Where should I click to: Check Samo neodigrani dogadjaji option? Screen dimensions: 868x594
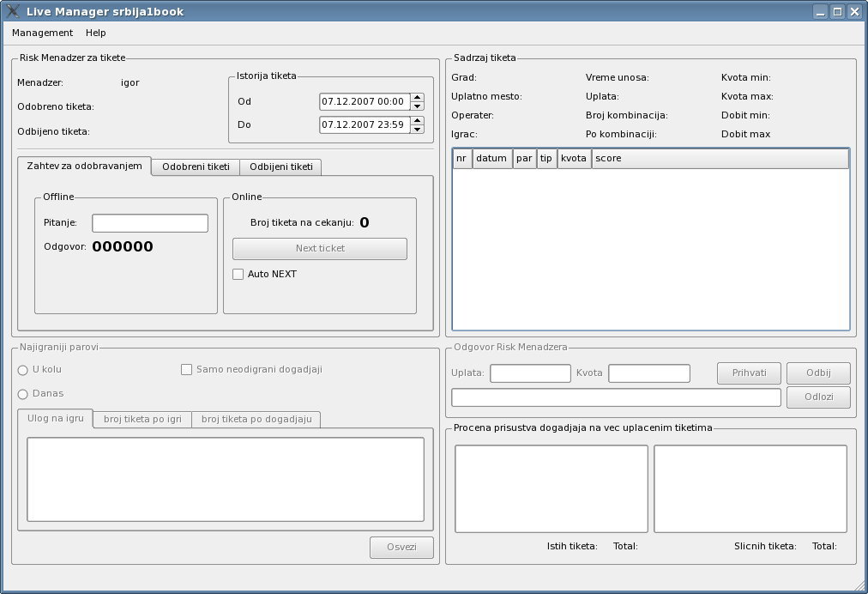[186, 369]
